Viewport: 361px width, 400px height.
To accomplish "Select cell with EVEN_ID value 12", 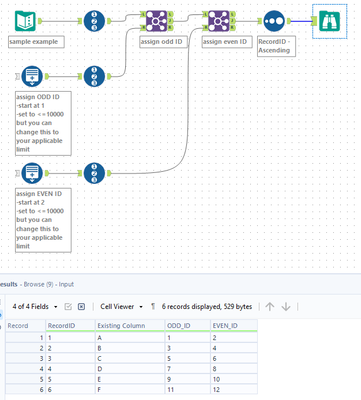I will [x=234, y=389].
